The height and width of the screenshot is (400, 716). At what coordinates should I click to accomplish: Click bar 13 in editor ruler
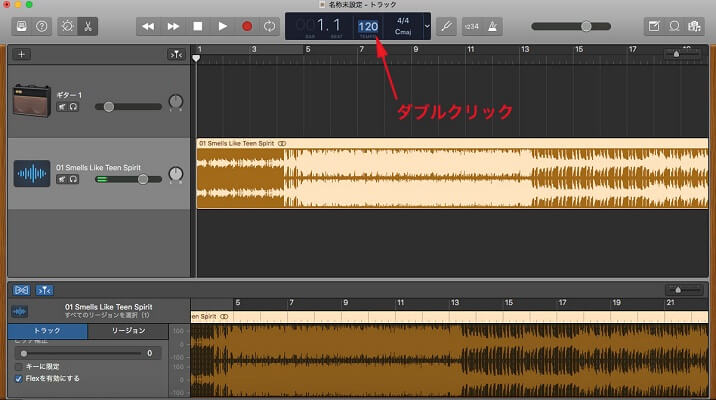pos(455,303)
